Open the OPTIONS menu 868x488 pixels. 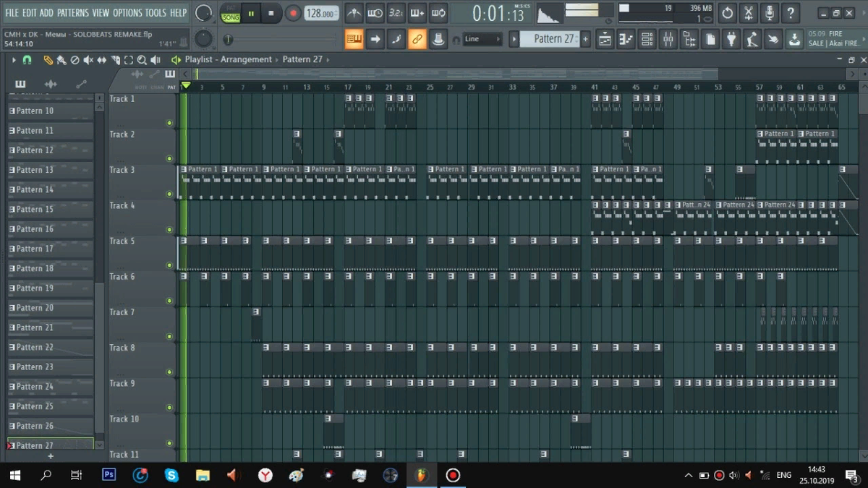point(127,13)
